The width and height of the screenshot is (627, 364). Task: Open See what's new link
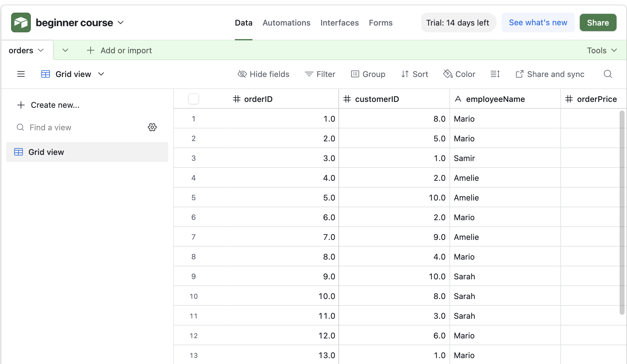538,22
